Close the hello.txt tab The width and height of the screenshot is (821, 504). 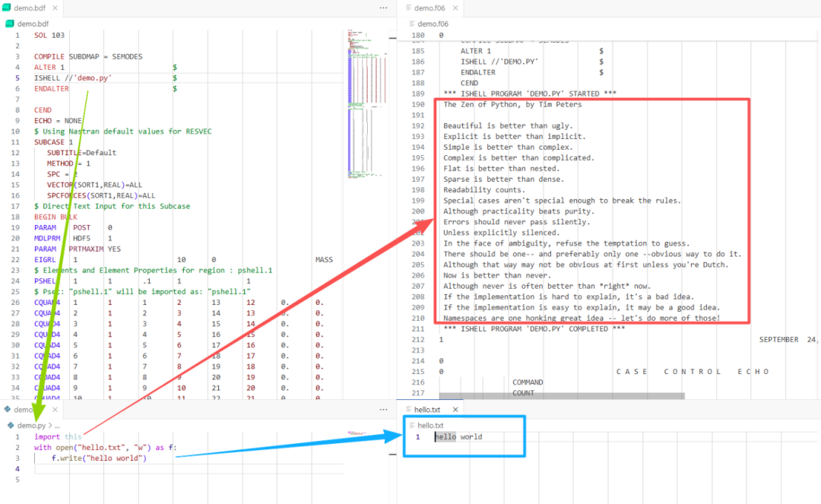click(x=455, y=409)
